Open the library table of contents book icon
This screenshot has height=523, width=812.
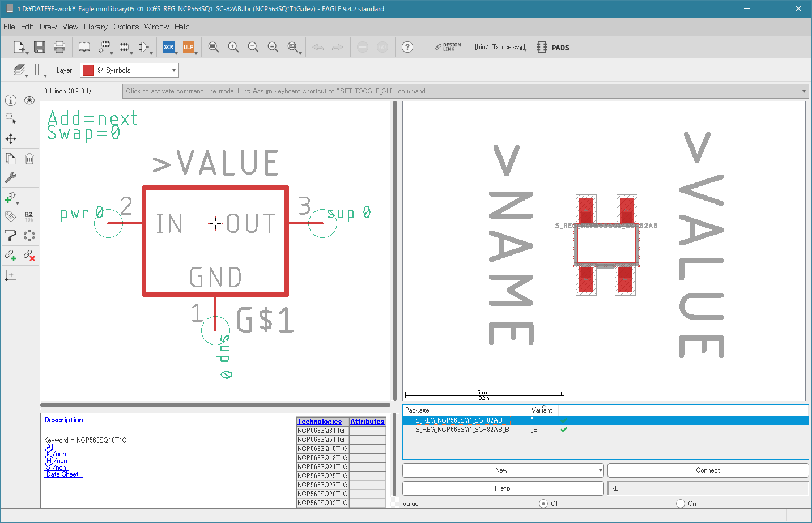click(x=84, y=47)
